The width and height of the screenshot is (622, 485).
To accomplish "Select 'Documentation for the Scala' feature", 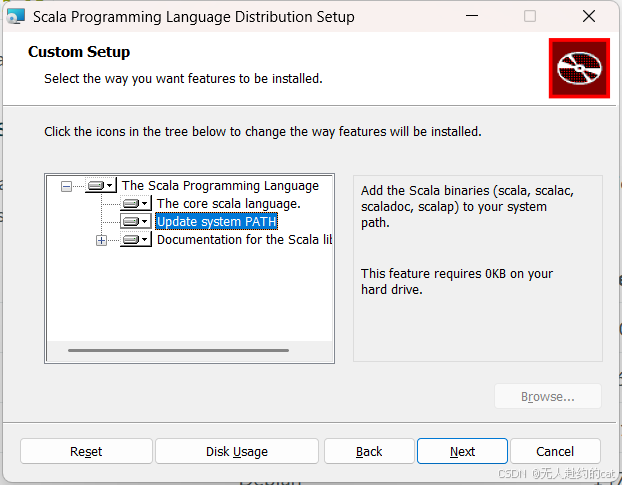I will pyautogui.click(x=244, y=240).
